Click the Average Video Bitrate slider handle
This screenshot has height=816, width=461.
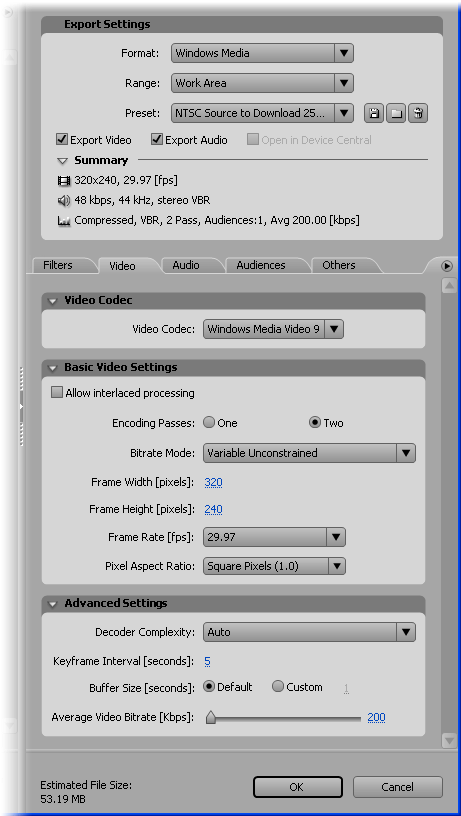[211, 718]
